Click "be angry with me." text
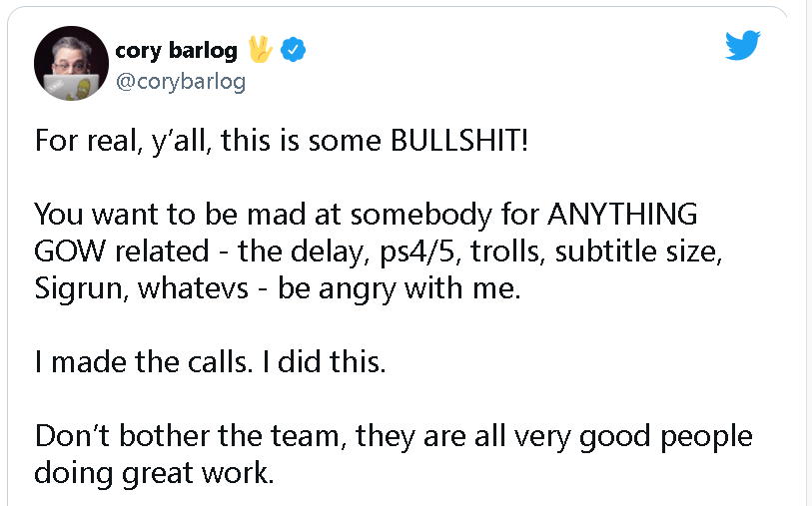812x506 pixels. [x=400, y=288]
